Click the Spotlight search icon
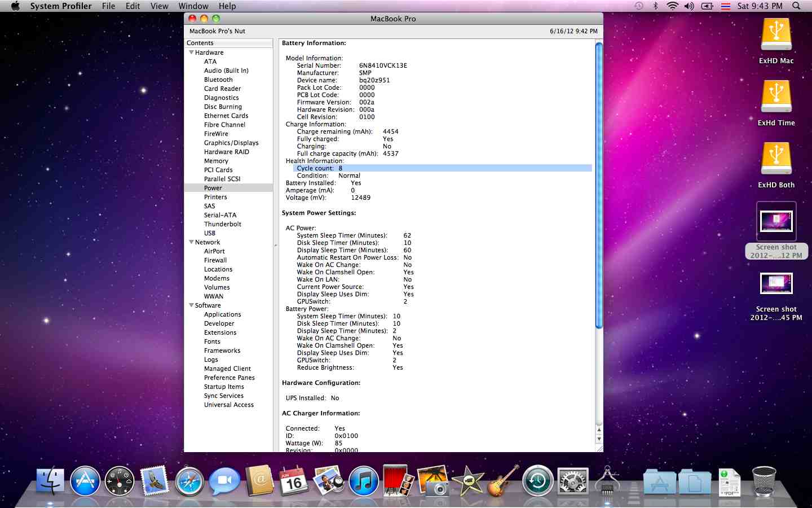This screenshot has width=812, height=508. (x=796, y=6)
